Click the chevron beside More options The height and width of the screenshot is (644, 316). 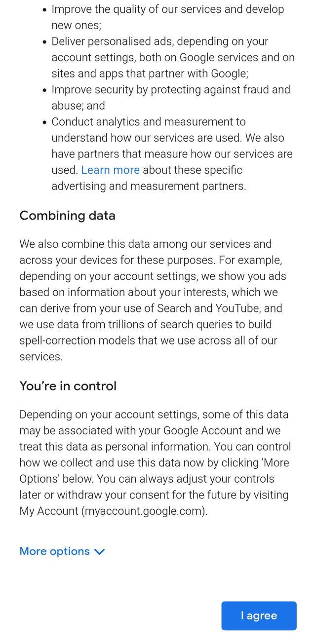100,552
